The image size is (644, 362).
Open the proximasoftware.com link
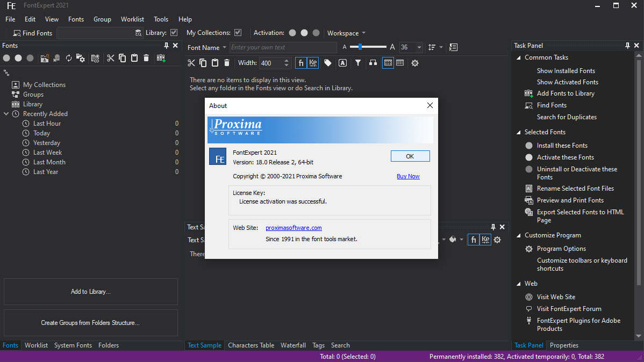tap(294, 228)
